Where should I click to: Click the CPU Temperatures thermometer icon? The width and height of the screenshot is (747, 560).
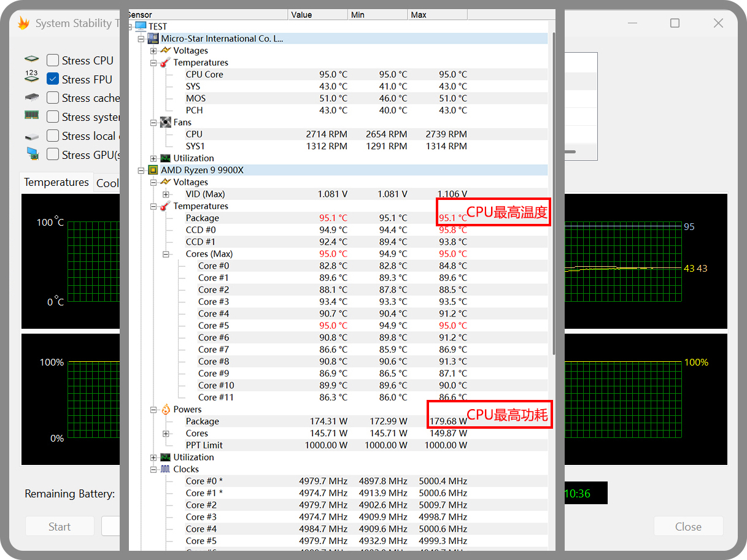click(165, 206)
